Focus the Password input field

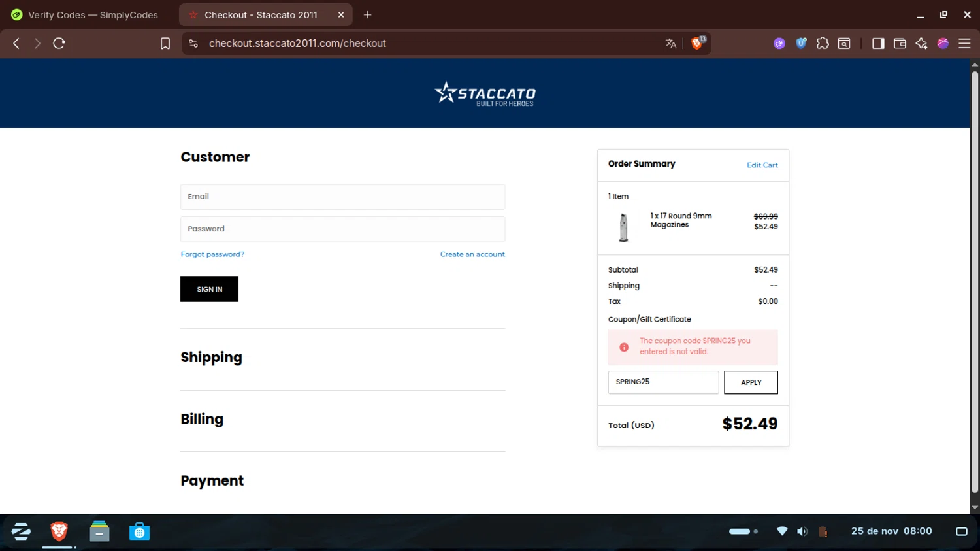point(342,229)
